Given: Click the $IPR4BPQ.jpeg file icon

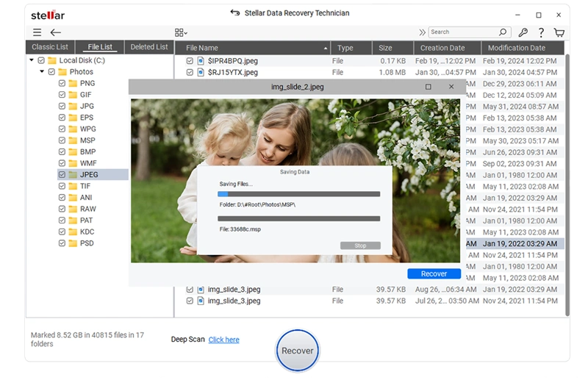Looking at the screenshot, I should click(x=201, y=61).
